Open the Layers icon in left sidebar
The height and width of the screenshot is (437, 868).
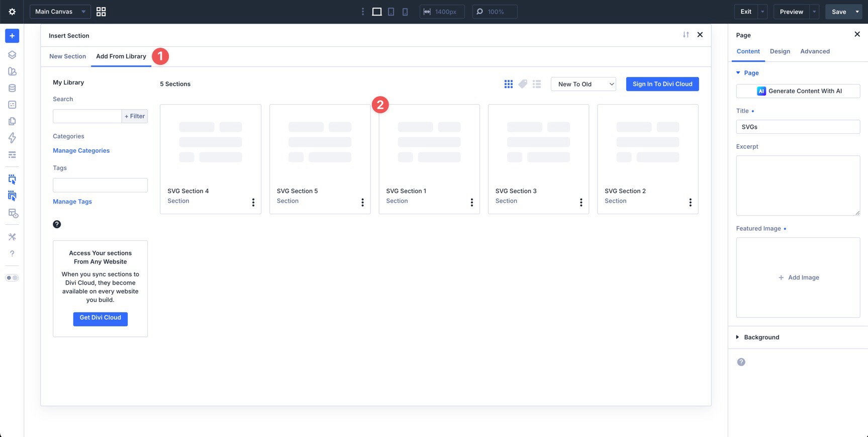click(12, 55)
